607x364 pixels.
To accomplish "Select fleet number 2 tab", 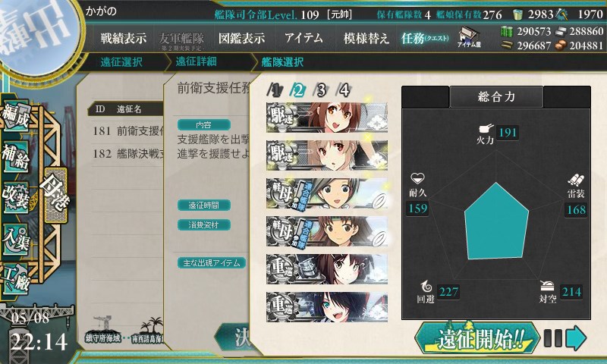I will 297,90.
